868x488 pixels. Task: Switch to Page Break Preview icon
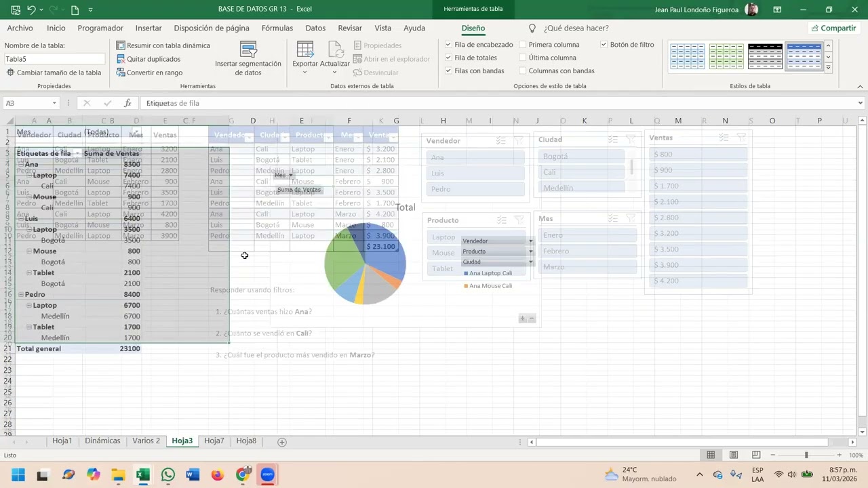757,455
